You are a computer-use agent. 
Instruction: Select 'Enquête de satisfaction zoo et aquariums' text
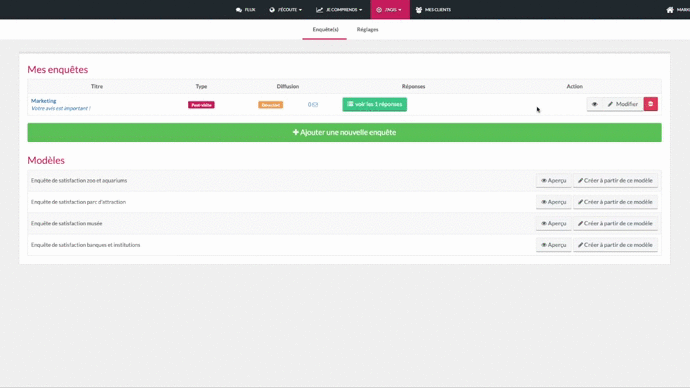point(79,180)
